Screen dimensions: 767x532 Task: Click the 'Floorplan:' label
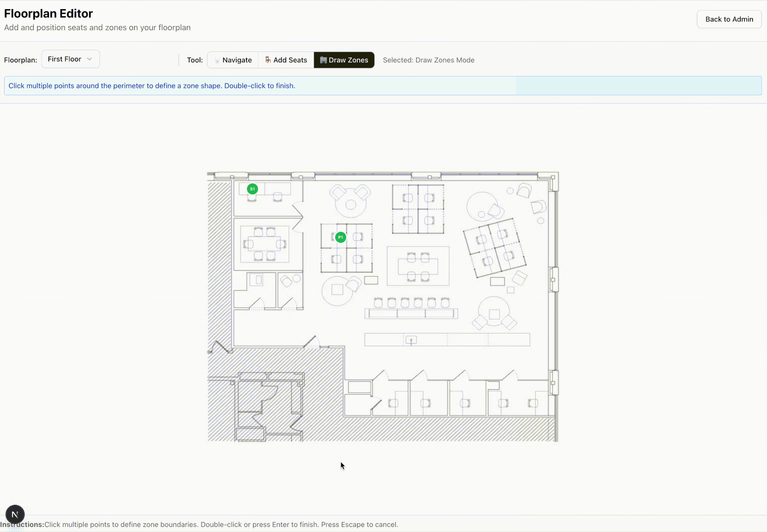20,60
